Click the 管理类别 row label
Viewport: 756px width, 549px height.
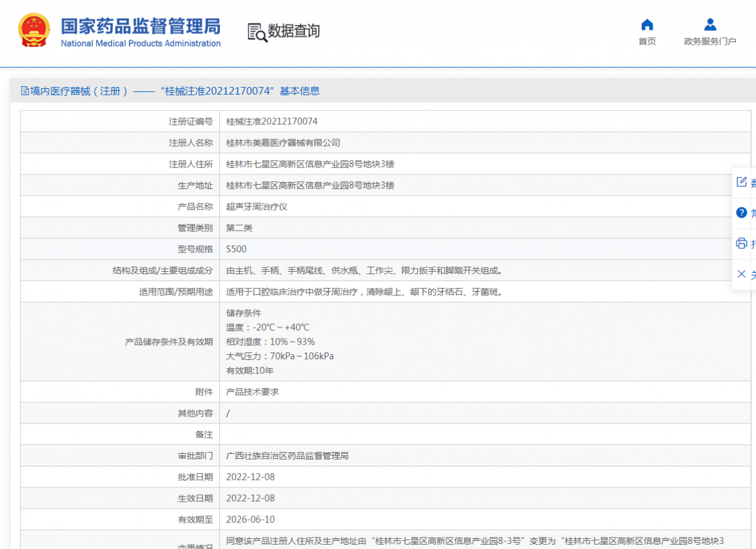[x=195, y=228]
